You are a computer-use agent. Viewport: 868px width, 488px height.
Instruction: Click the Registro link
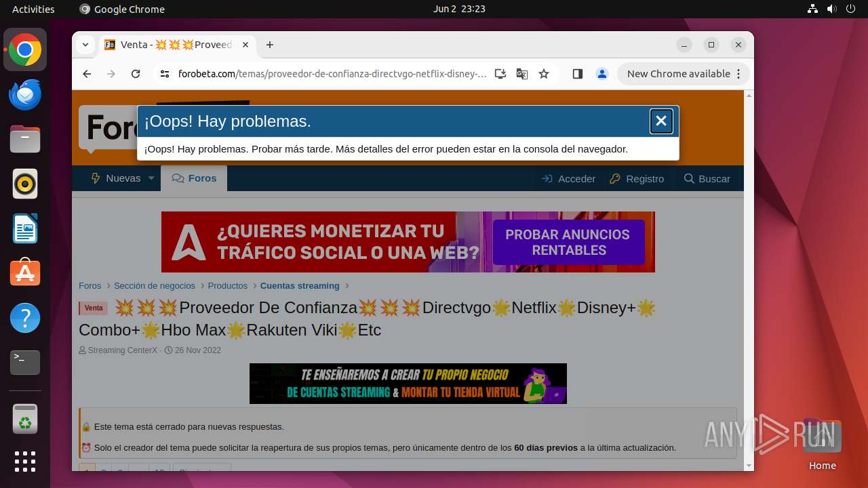tap(637, 179)
